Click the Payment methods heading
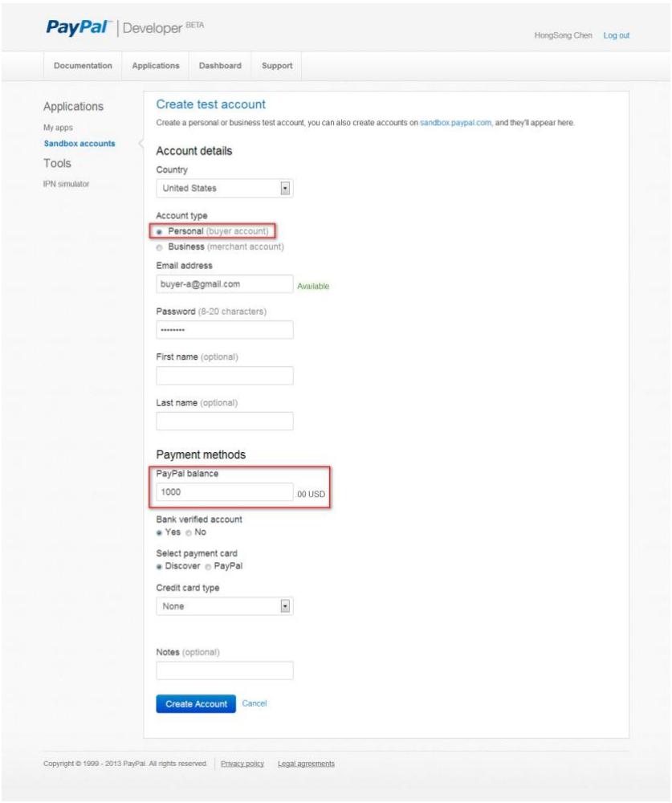The height and width of the screenshot is (803, 672). point(201,454)
